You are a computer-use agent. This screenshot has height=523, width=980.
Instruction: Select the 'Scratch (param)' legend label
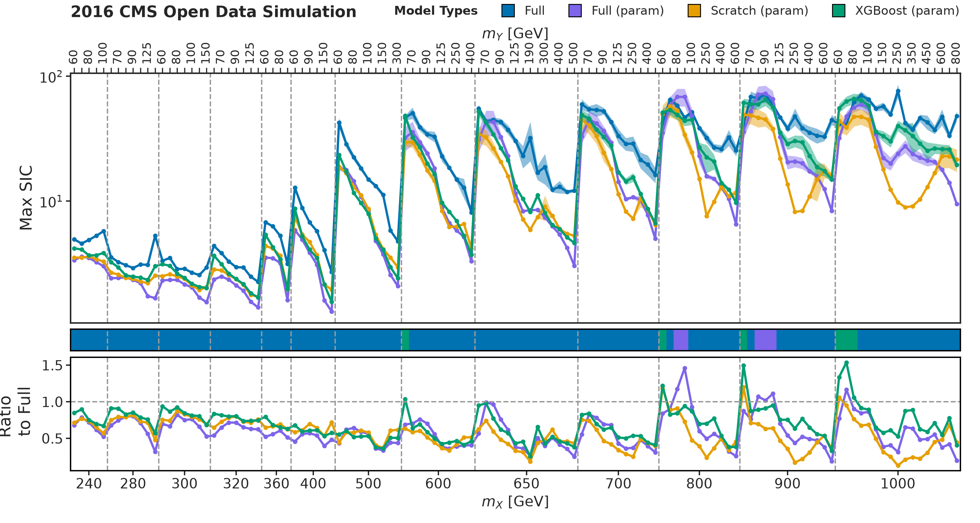pos(759,11)
